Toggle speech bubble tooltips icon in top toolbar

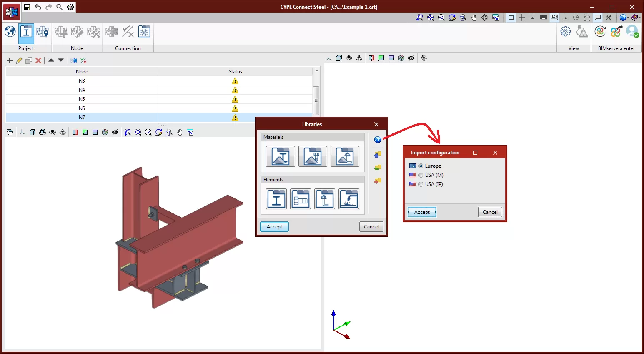(x=598, y=18)
